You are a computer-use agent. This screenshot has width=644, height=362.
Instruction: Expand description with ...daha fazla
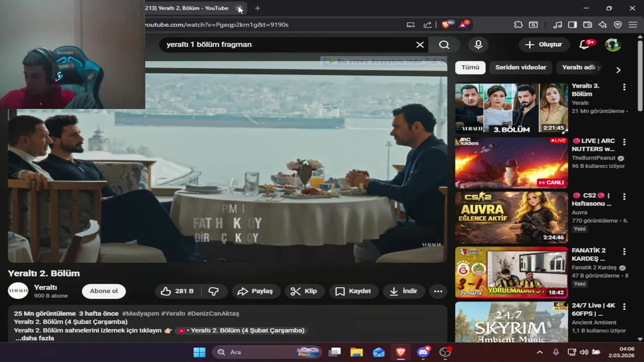coord(35,338)
